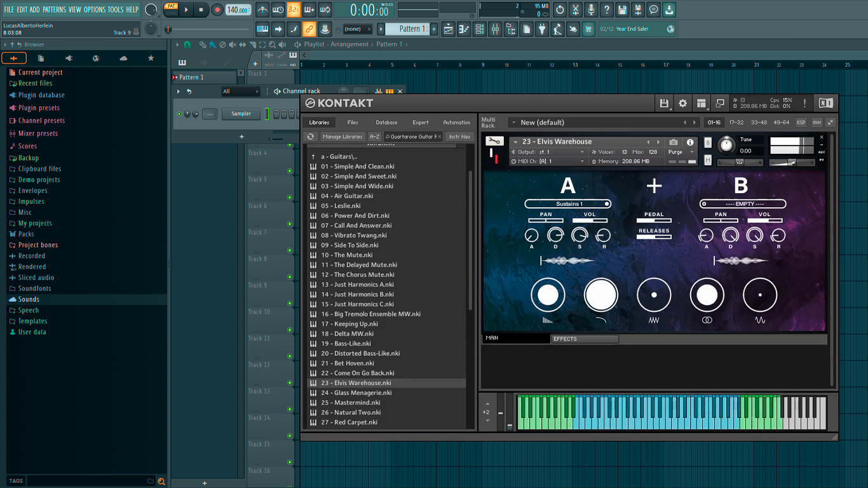Viewport: 868px width, 488px height.
Task: Toggle the instrument Solo S button
Action: tap(708, 142)
